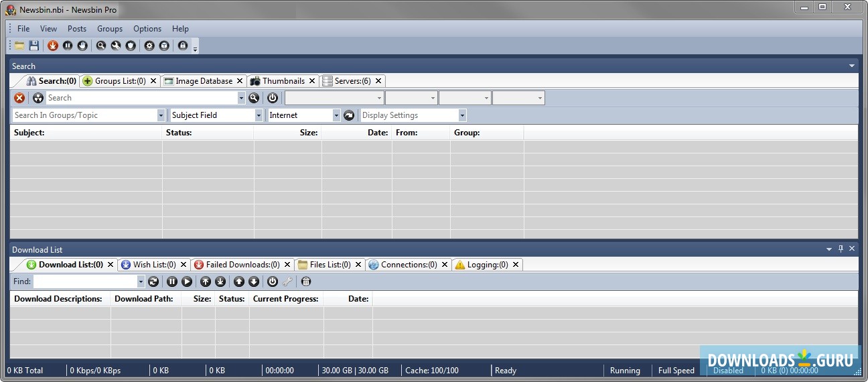Viewport: 868px width, 382px height.
Task: Click inside the Find input field
Action: pyautogui.click(x=85, y=281)
